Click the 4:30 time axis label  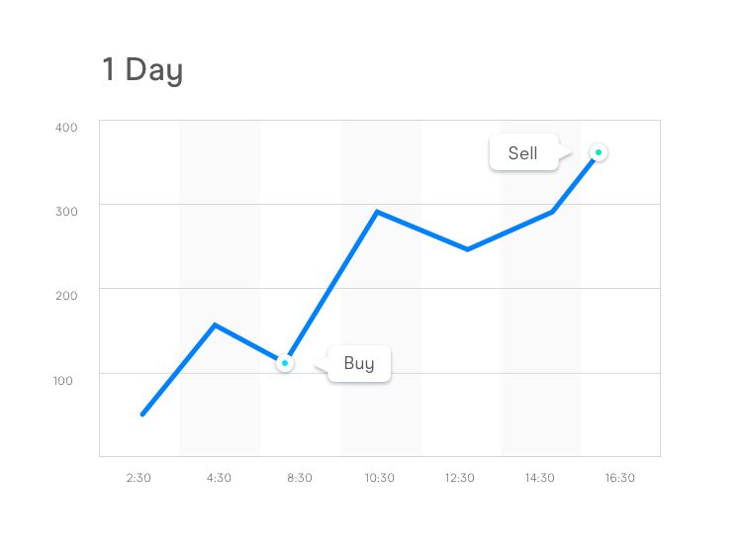[219, 478]
